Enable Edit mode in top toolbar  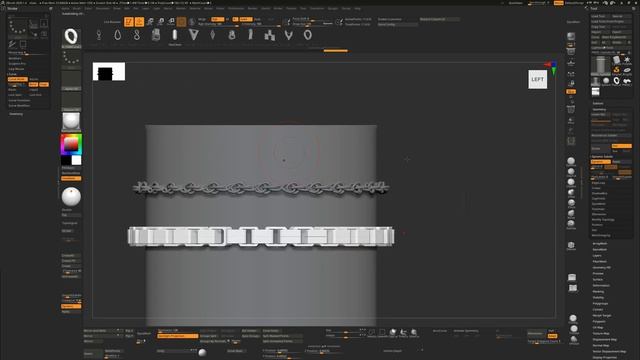[129, 22]
